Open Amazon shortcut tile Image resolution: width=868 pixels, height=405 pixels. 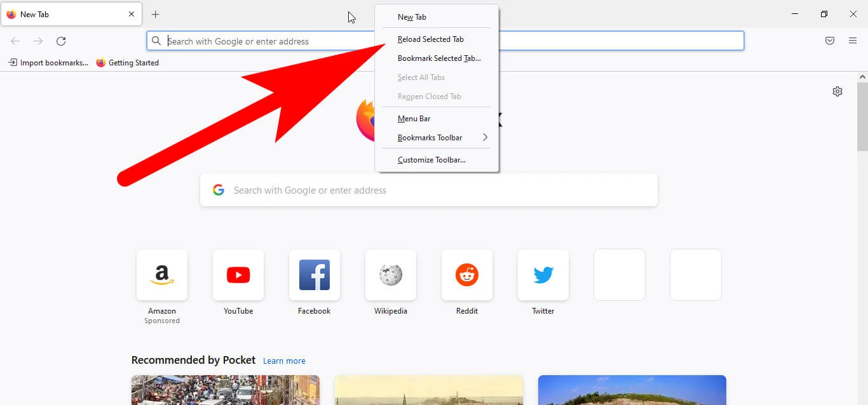click(162, 275)
